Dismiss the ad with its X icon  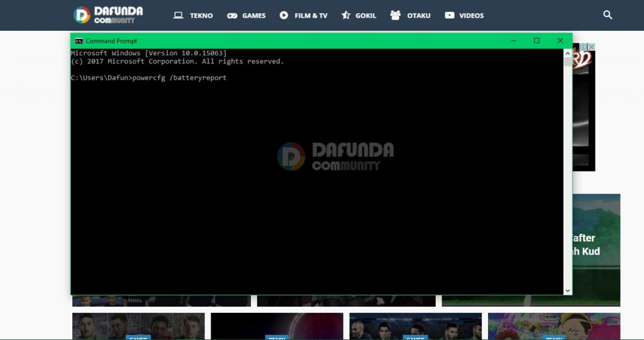click(x=591, y=47)
